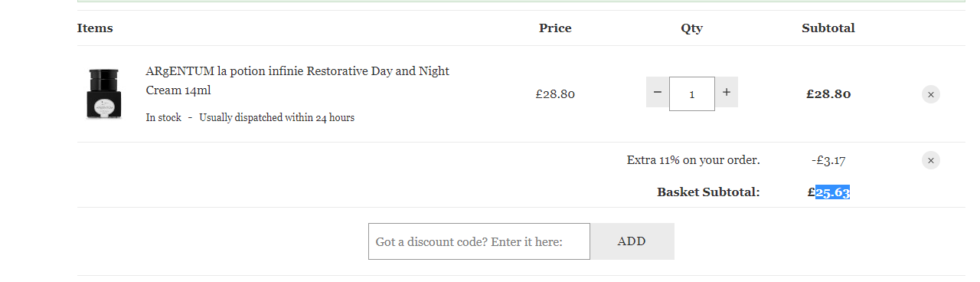Increase quantity with the plus button

click(727, 92)
